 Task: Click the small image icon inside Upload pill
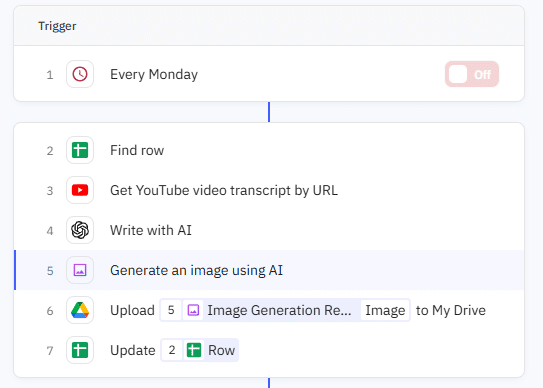(193, 310)
